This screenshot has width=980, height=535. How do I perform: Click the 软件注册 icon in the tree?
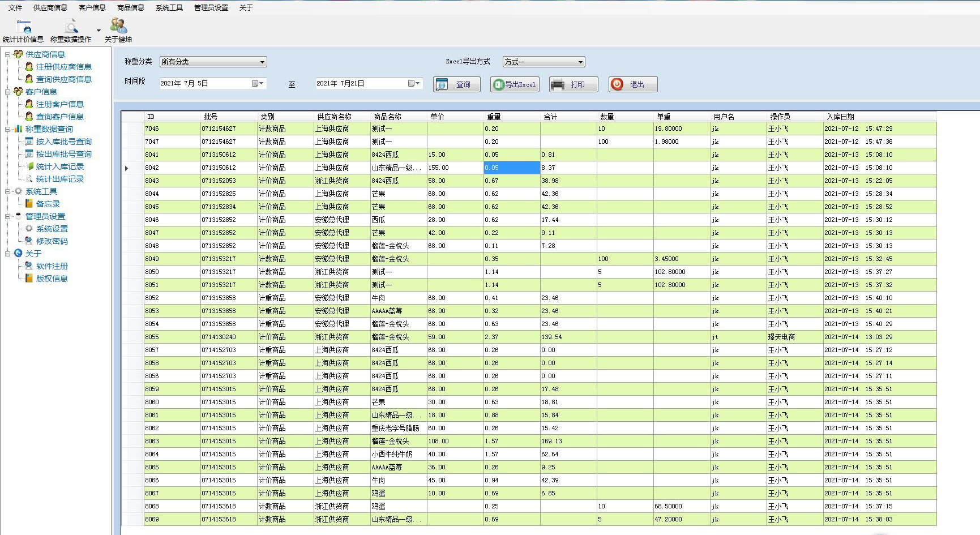coord(29,266)
